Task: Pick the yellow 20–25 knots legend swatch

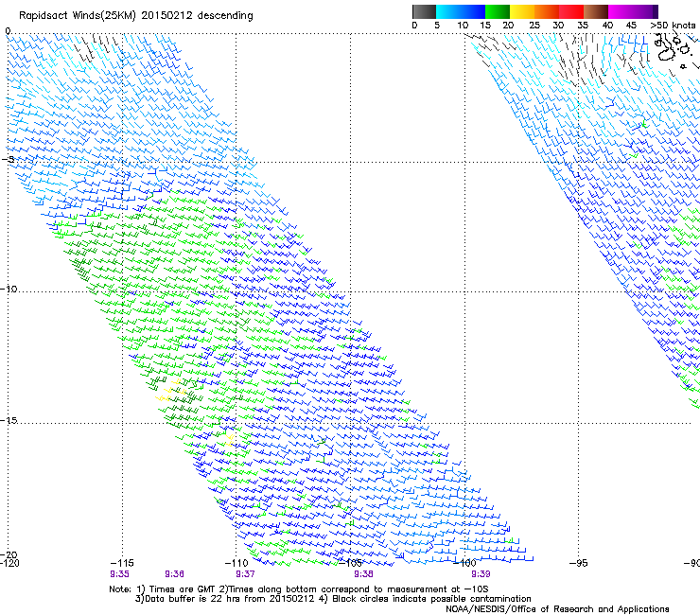Action: point(522,11)
